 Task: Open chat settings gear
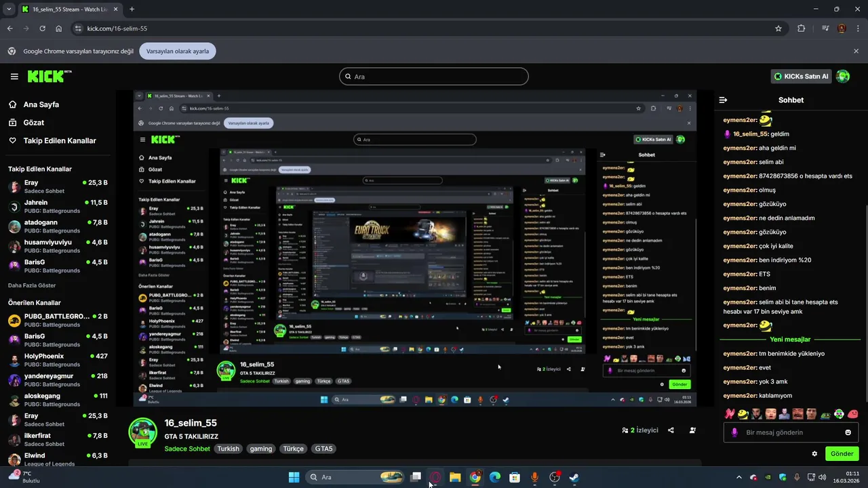point(814,454)
